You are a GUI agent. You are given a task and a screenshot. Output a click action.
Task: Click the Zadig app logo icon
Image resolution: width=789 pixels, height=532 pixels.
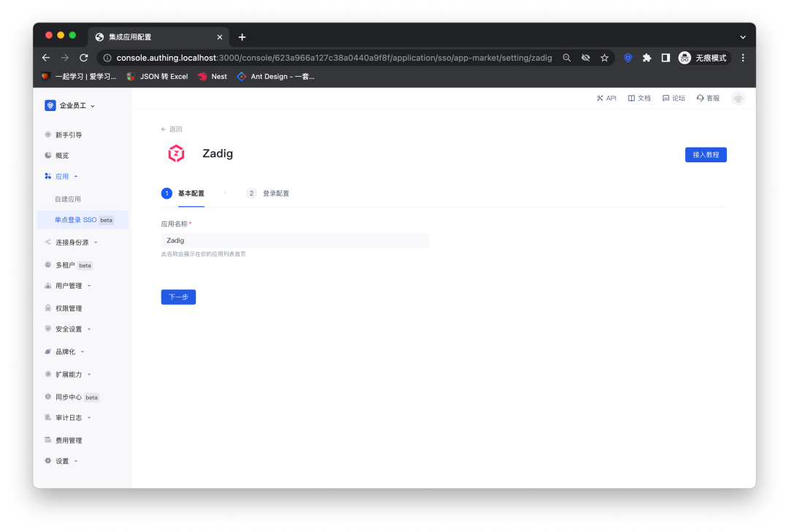(176, 153)
